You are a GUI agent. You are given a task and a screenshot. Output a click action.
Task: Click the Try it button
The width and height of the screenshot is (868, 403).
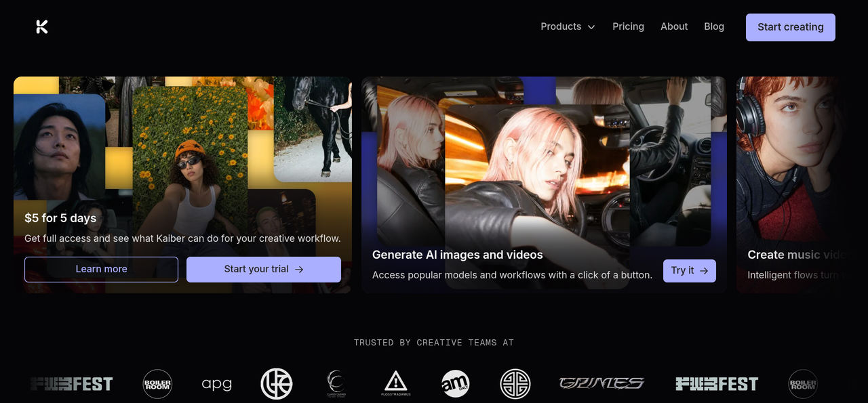coord(690,270)
